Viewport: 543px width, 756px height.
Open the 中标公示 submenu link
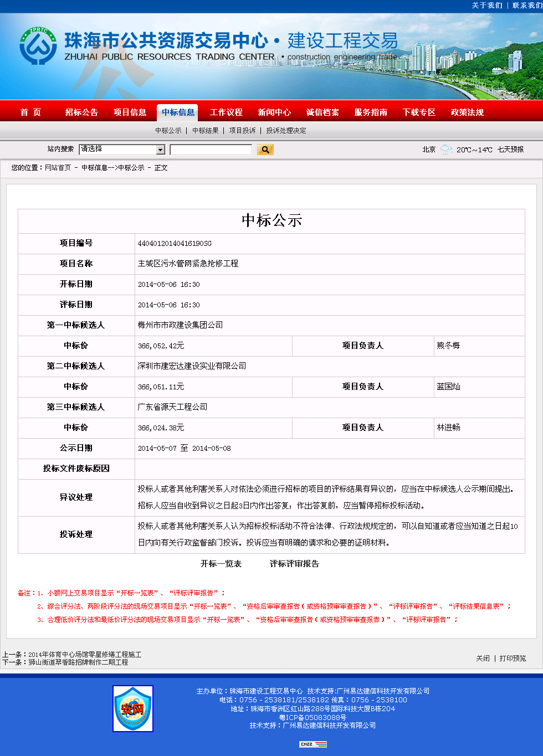tap(168, 131)
